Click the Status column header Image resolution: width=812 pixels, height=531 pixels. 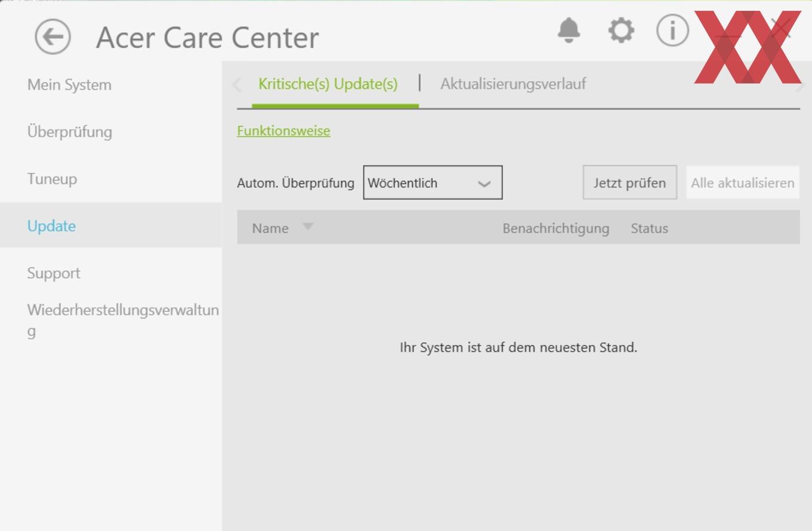point(649,228)
